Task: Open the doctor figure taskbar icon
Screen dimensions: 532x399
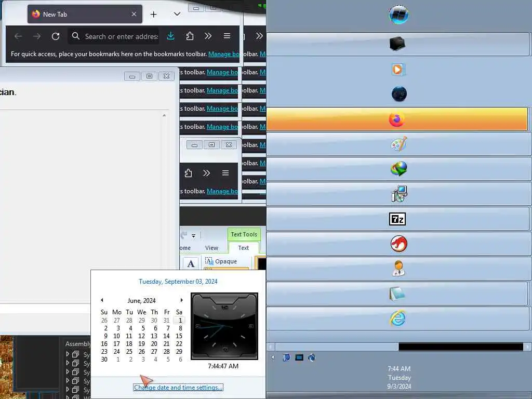Action: point(398,269)
